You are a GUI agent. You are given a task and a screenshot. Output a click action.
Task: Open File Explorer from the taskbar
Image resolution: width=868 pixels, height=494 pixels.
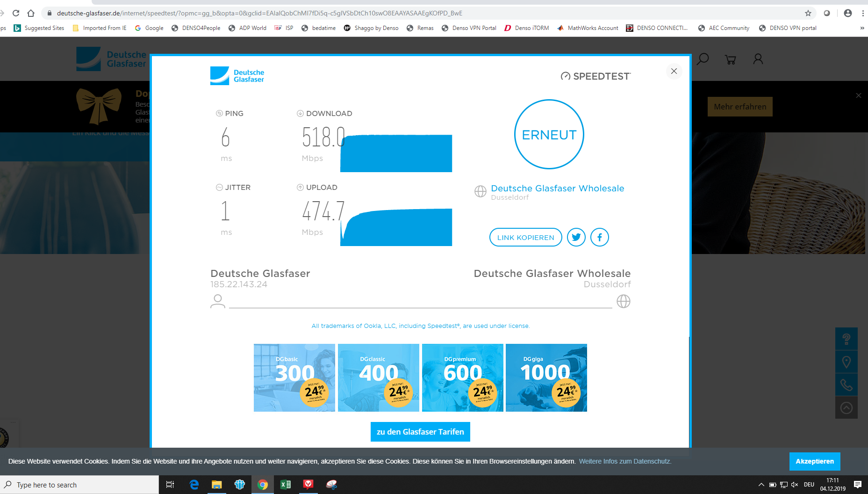(216, 485)
